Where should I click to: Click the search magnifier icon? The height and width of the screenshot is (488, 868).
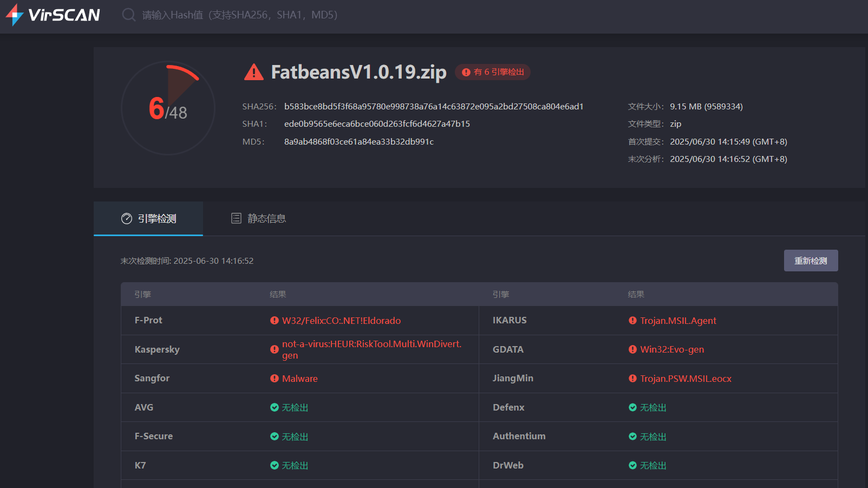click(x=129, y=15)
